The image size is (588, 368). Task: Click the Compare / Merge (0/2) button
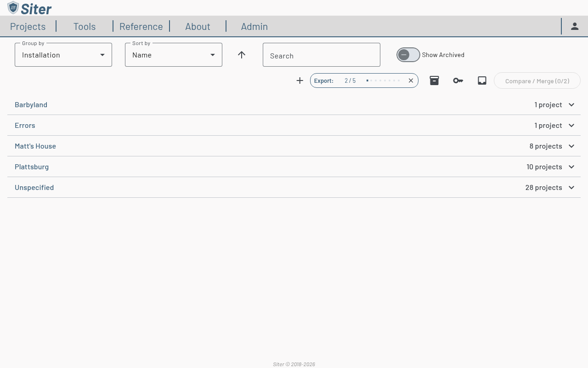pos(537,81)
